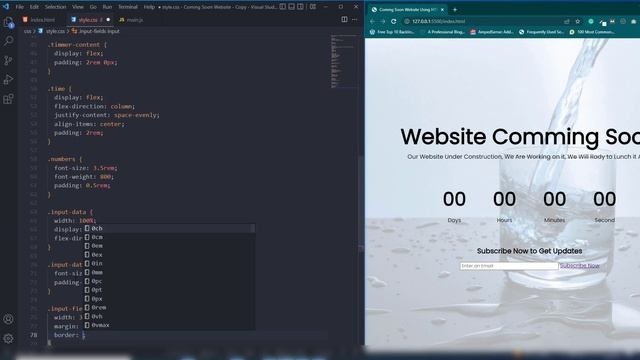Open the Explorer view in activity bar
Image resolution: width=640 pixels, height=360 pixels.
click(9, 22)
